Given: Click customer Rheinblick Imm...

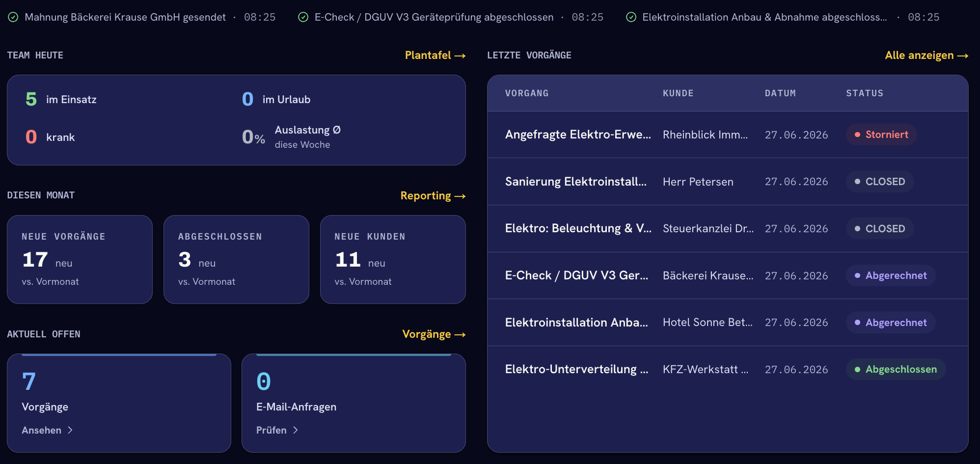Looking at the screenshot, I should [705, 135].
